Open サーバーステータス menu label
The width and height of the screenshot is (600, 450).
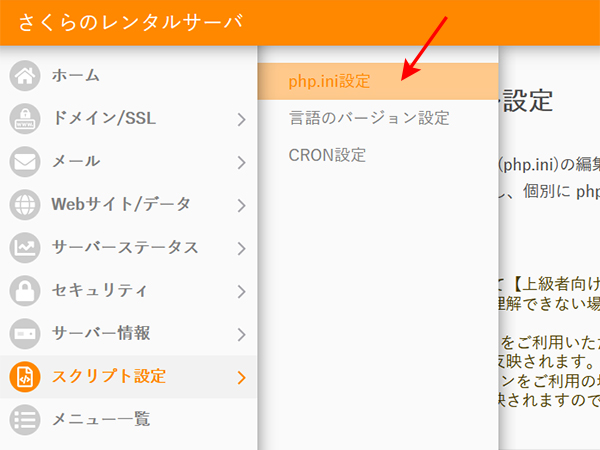(x=125, y=247)
